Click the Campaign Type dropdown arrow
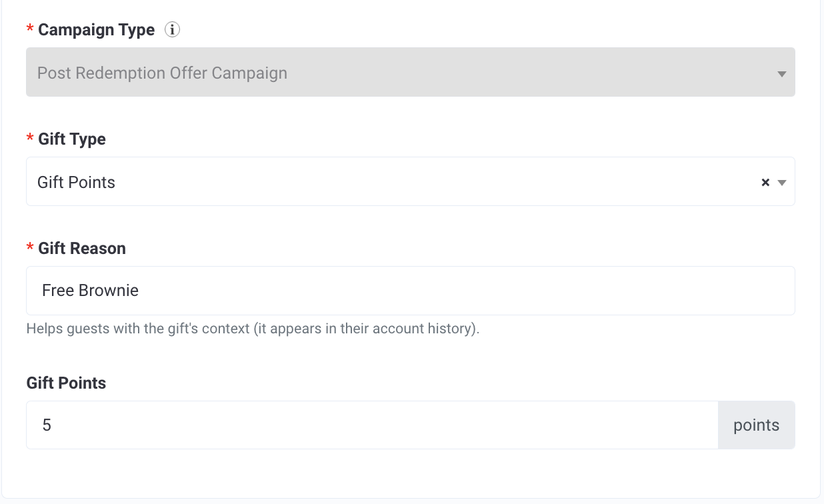 pos(782,74)
